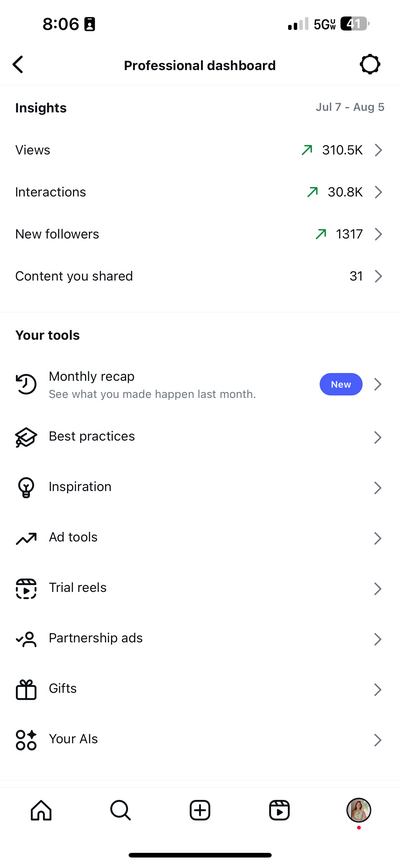Tap the Trial reels icon
400x865 pixels.
coord(26,589)
